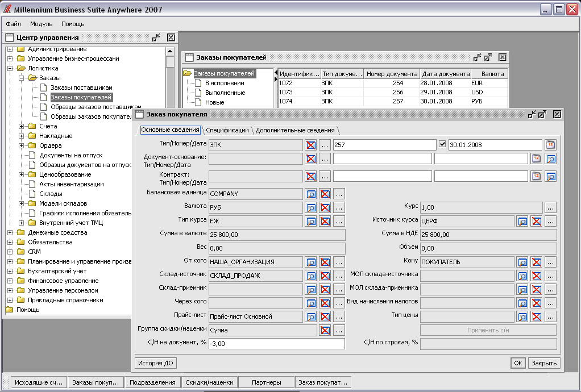This screenshot has height=392, width=581.
Task: Open calendar for document date 30.01.2008
Action: pyautogui.click(x=551, y=145)
